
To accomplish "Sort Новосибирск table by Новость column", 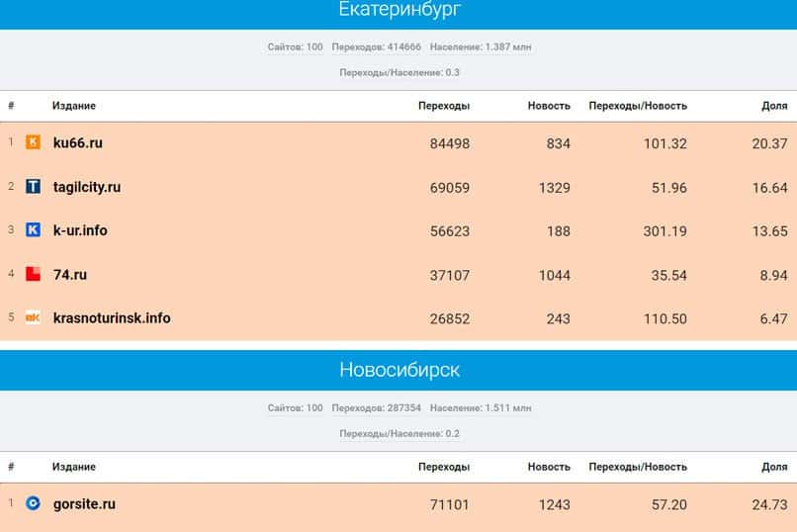I will tap(549, 467).
